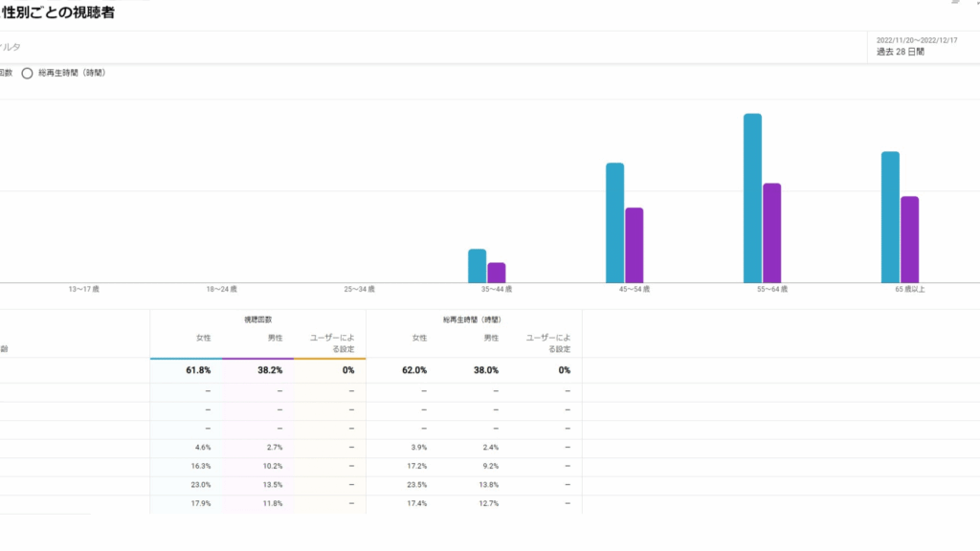Pick the blue bar for 35〜44 歳
Image resolution: width=980 pixels, height=551 pixels.
[477, 265]
